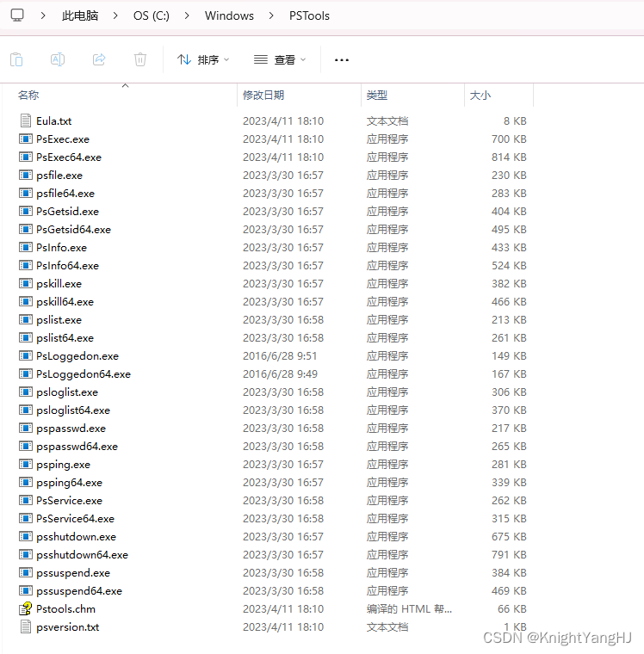Select the PsExec64.exe file icon
The height and width of the screenshot is (654, 644).
[26, 157]
